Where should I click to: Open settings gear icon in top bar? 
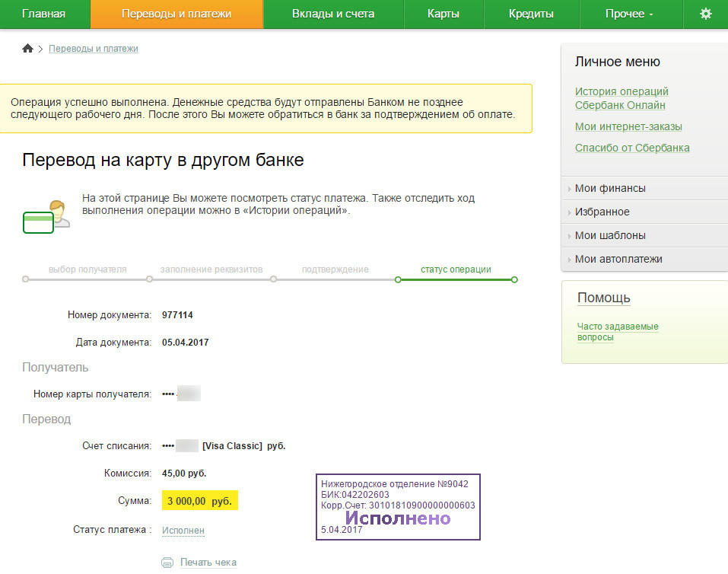[x=705, y=14]
